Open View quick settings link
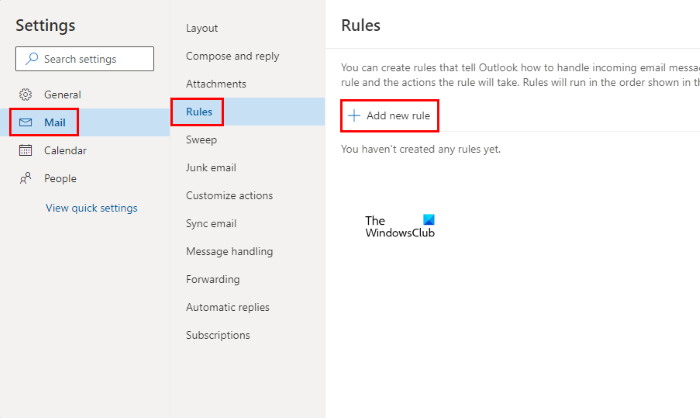This screenshot has height=418, width=700. point(91,208)
